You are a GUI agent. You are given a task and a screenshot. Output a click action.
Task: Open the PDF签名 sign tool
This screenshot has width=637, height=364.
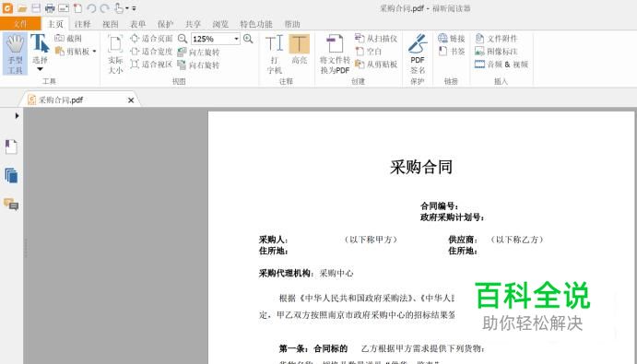418,54
